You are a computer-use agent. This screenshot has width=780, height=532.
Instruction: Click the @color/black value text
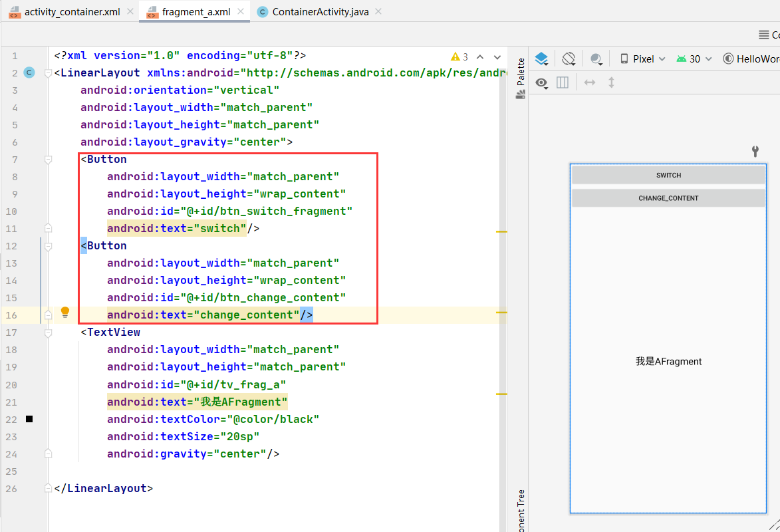pos(273,419)
